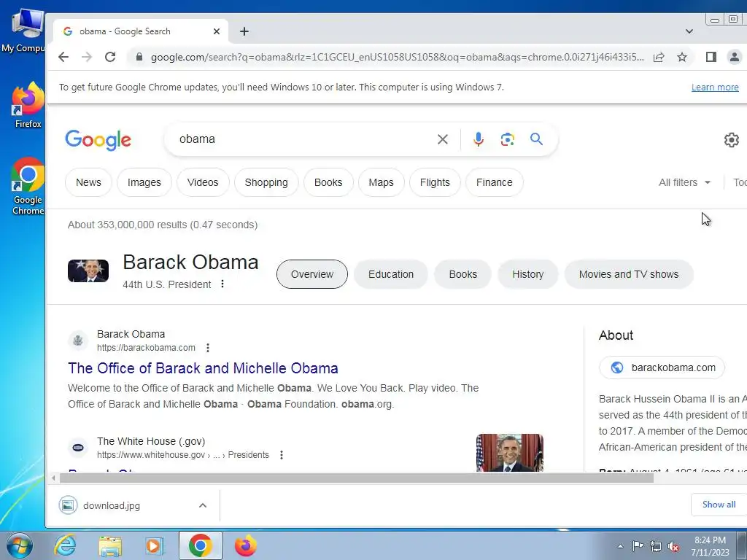747x560 pixels.
Task: Open the three-dot menu beside 44th U.S. President
Action: (x=222, y=284)
